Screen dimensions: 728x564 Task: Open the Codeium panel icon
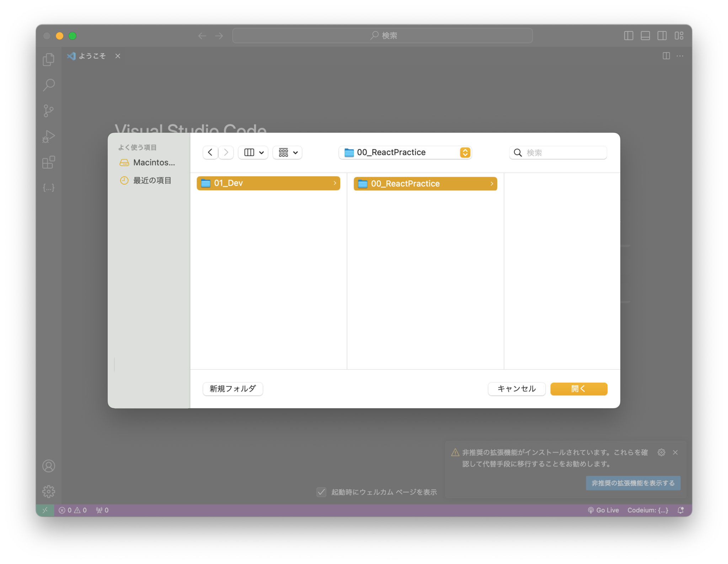click(x=49, y=187)
